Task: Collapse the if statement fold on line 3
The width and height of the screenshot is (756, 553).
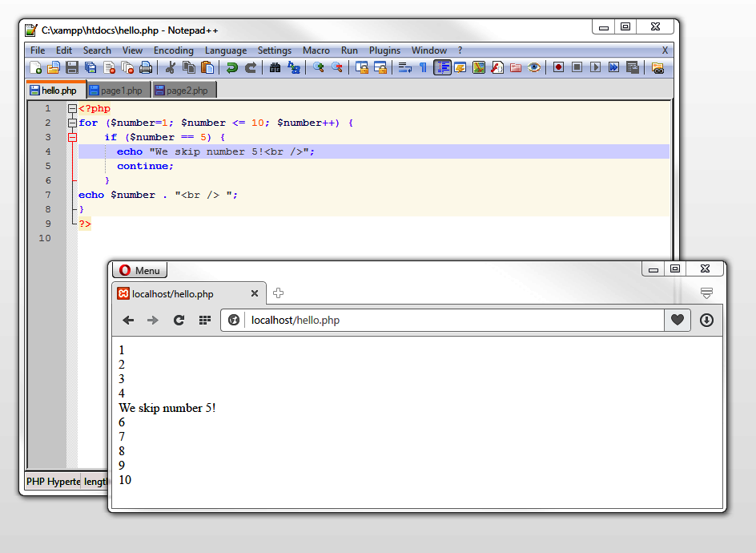Action: [72, 136]
